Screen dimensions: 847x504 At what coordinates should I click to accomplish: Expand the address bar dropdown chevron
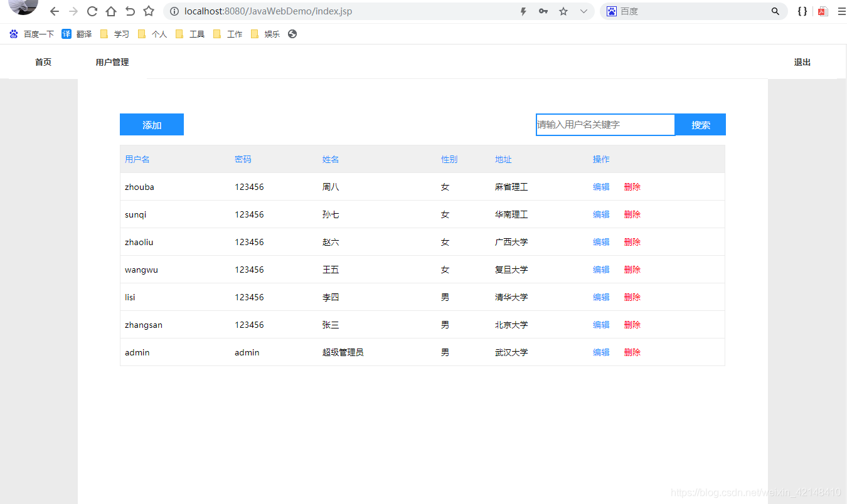[x=583, y=11]
